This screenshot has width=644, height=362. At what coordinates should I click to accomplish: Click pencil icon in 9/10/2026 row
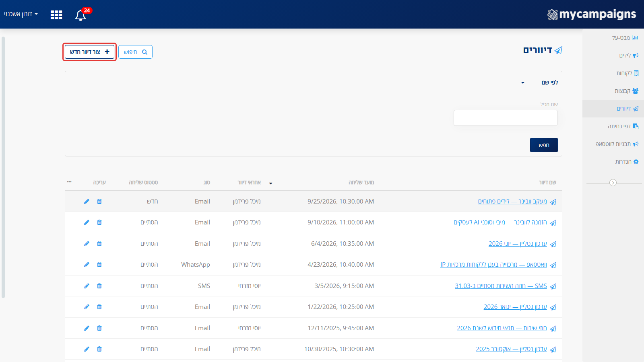point(87,222)
